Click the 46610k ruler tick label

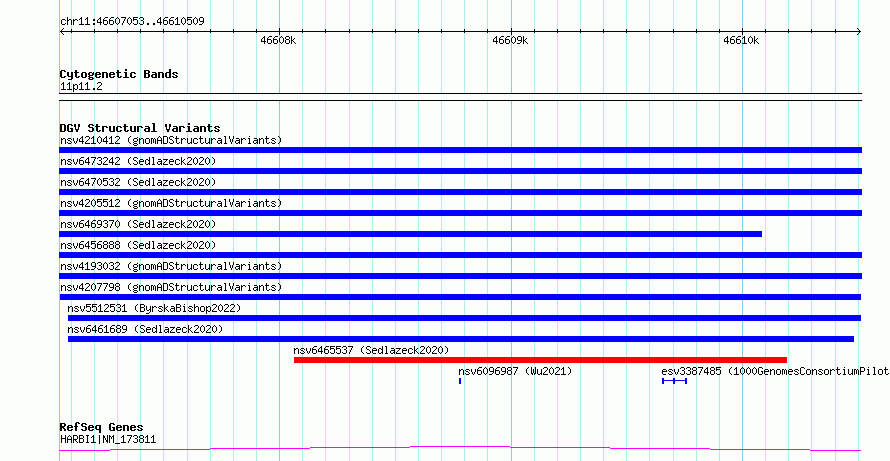click(741, 41)
